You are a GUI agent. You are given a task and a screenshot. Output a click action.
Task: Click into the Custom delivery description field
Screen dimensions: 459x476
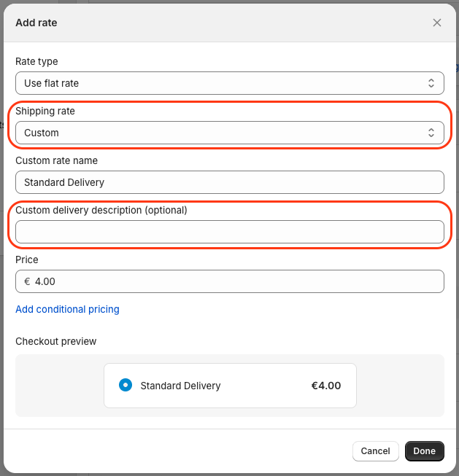point(229,232)
